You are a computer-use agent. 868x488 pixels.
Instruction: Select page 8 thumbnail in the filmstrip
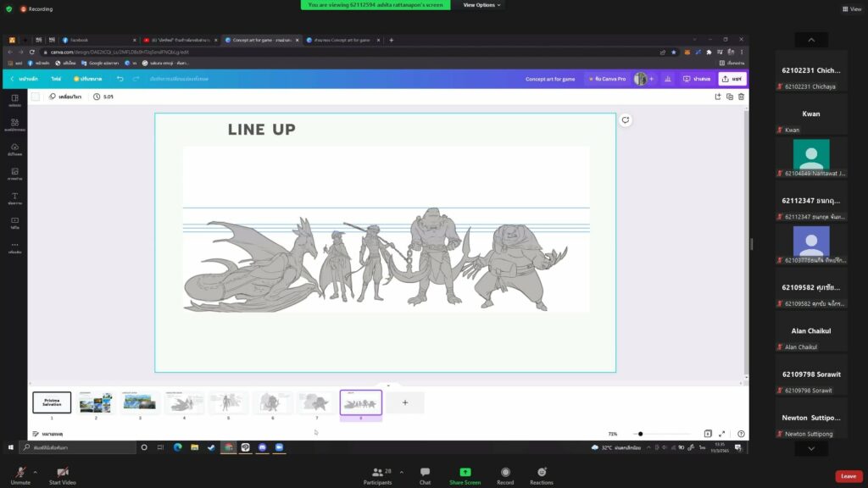[x=360, y=402]
